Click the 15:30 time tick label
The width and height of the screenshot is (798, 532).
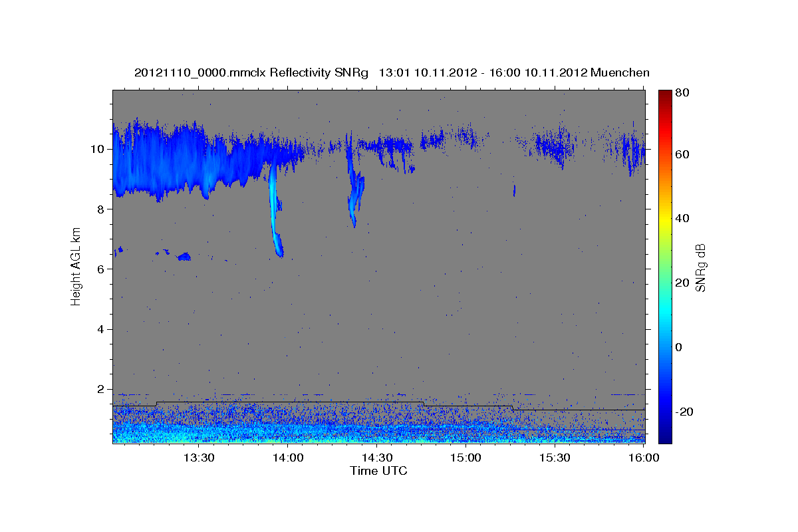click(555, 458)
